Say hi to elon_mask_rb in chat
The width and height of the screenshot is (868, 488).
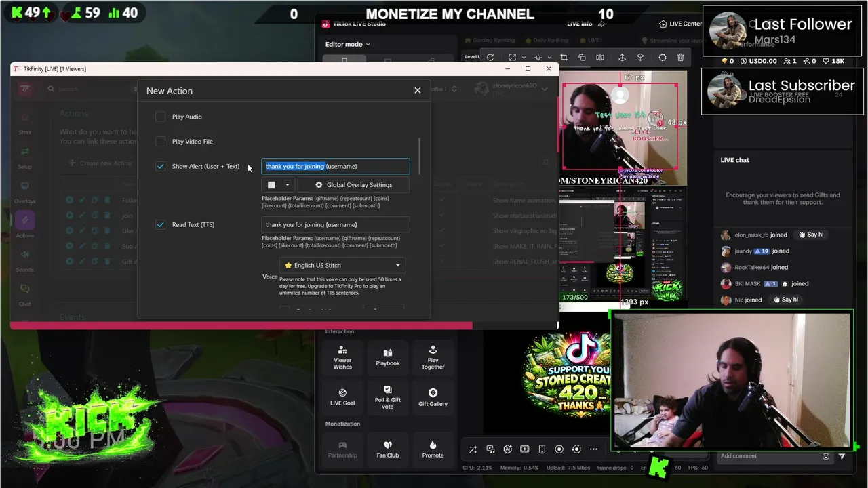pos(810,235)
